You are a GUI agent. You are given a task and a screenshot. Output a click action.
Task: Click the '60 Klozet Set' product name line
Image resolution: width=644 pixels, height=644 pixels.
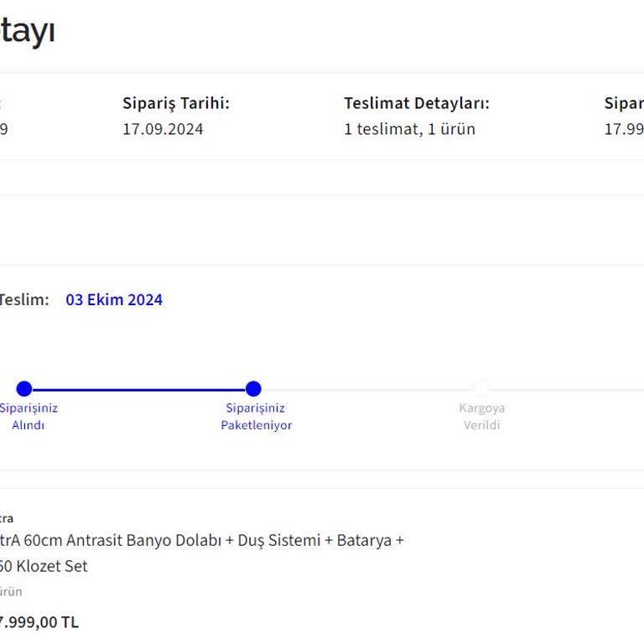[x=44, y=566]
